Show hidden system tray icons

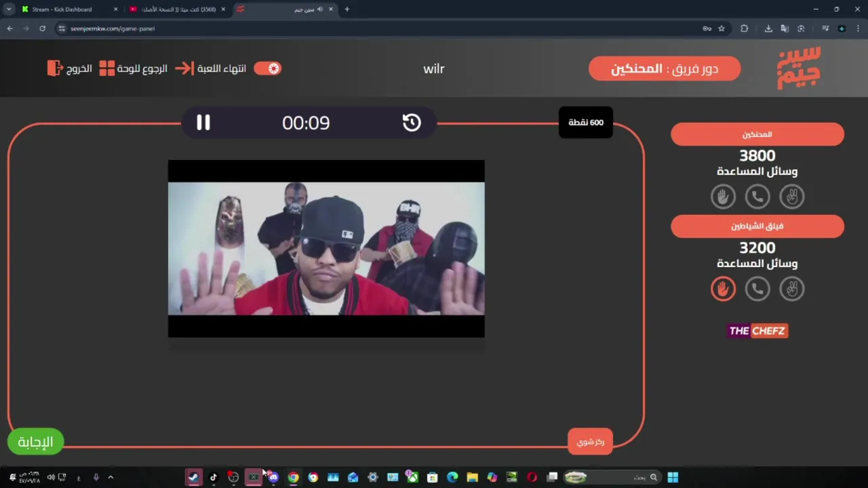111,477
